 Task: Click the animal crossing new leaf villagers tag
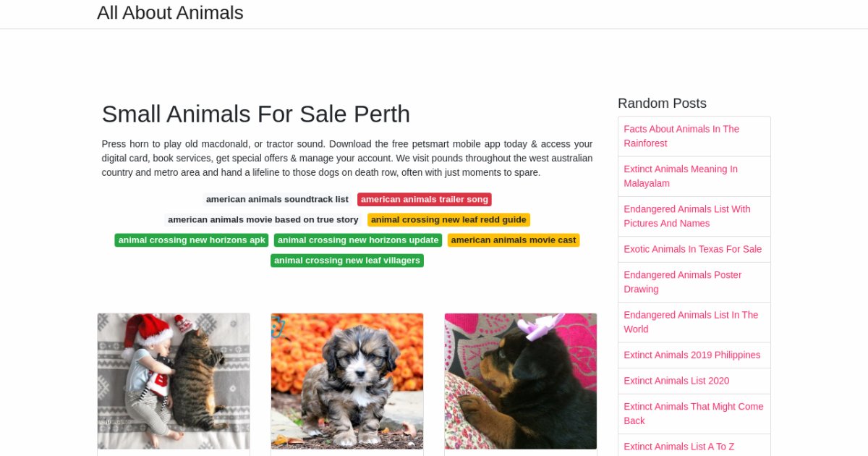pyautogui.click(x=347, y=260)
